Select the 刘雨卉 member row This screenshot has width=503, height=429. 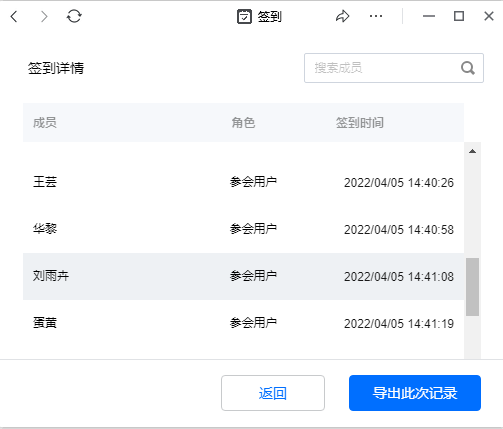pos(243,276)
